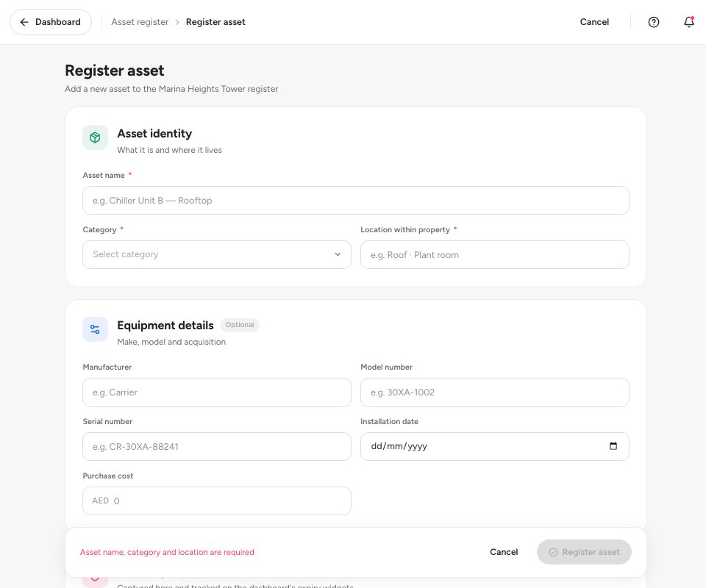Viewport: 706px width, 588px height.
Task: Click Cancel in the bottom action bar
Action: [503, 552]
